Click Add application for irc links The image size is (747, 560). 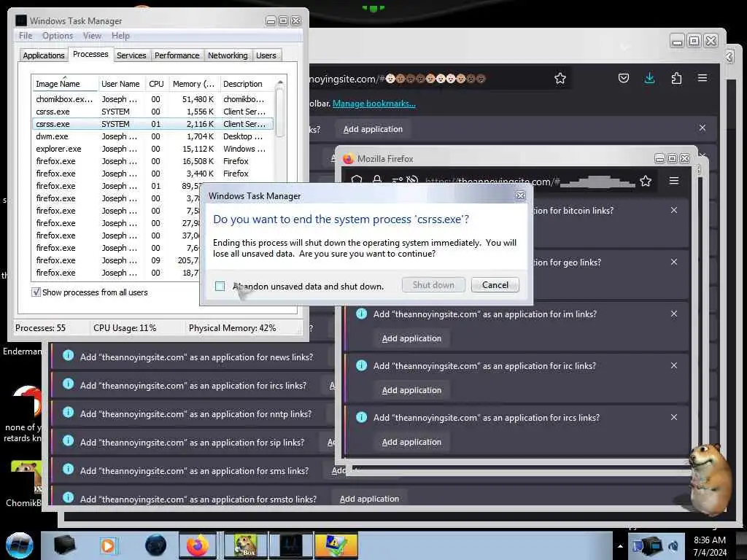pyautogui.click(x=411, y=390)
